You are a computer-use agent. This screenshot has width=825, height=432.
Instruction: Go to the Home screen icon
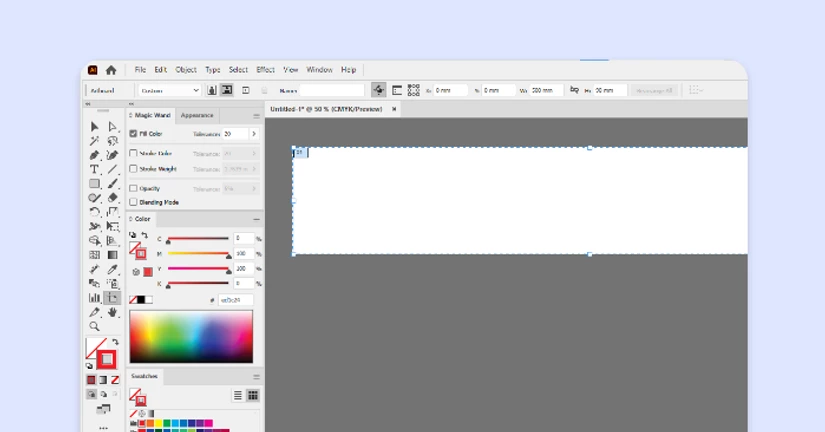pyautogui.click(x=110, y=70)
